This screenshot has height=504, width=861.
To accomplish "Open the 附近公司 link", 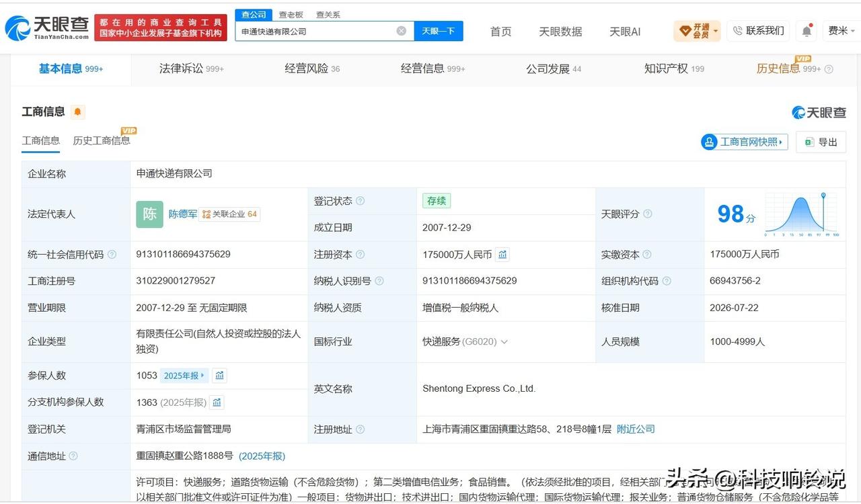I will tap(636, 429).
